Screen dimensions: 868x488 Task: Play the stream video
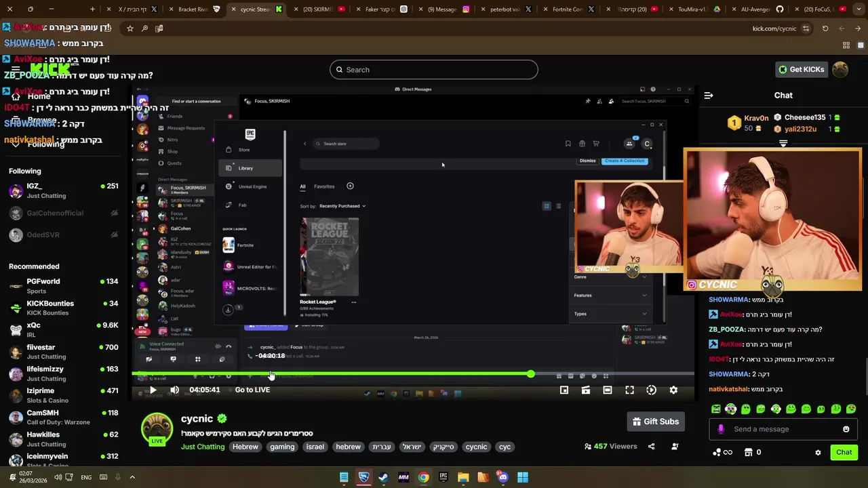coord(153,390)
